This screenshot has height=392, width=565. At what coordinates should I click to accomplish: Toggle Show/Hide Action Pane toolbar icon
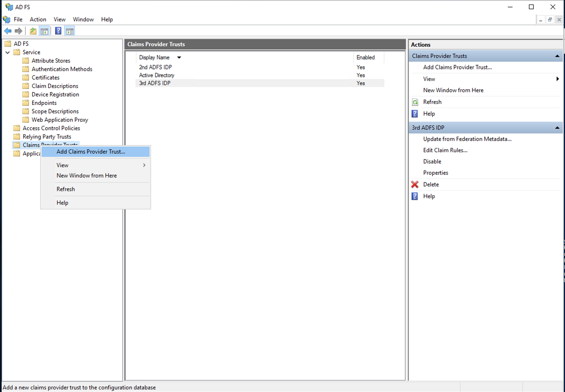70,31
